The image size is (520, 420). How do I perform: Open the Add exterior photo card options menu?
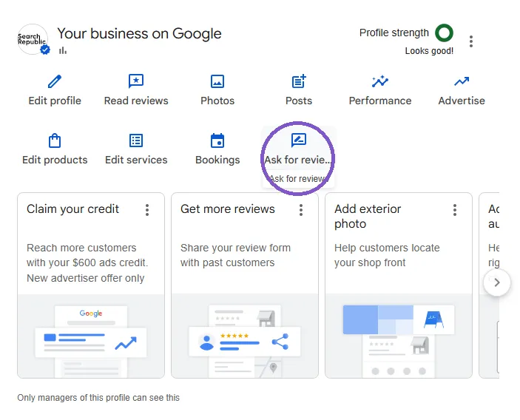click(x=455, y=210)
